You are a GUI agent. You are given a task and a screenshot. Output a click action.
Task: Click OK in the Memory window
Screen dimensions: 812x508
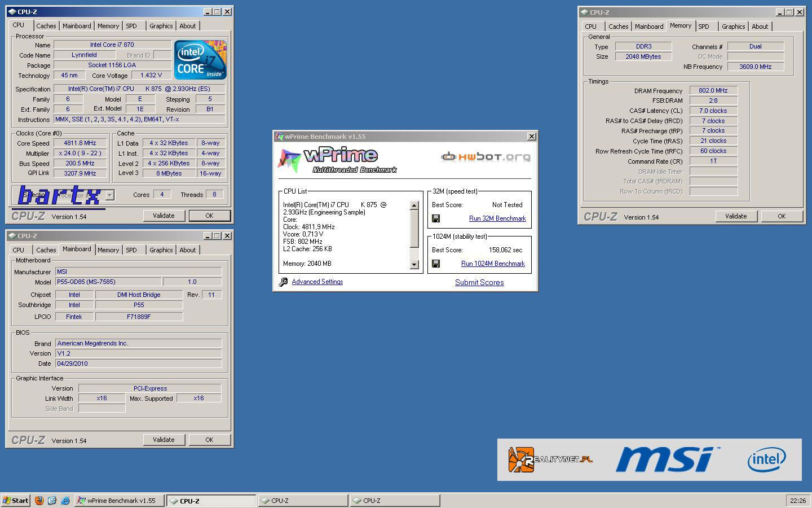(782, 216)
